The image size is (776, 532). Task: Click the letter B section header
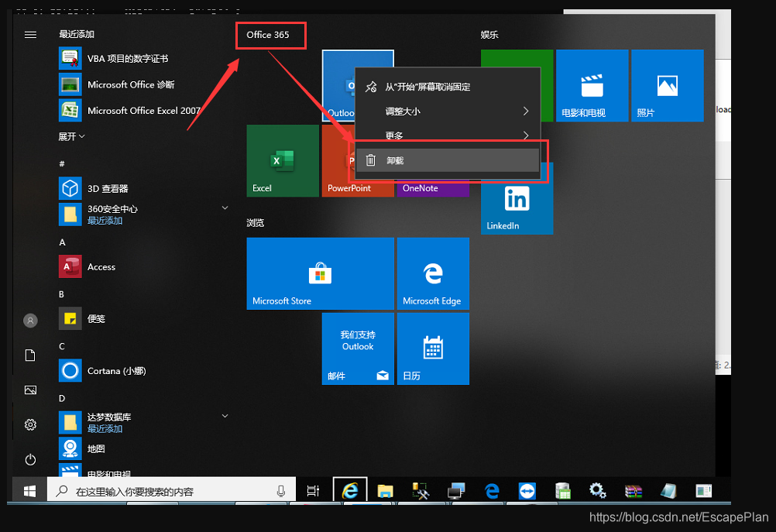[x=62, y=294]
